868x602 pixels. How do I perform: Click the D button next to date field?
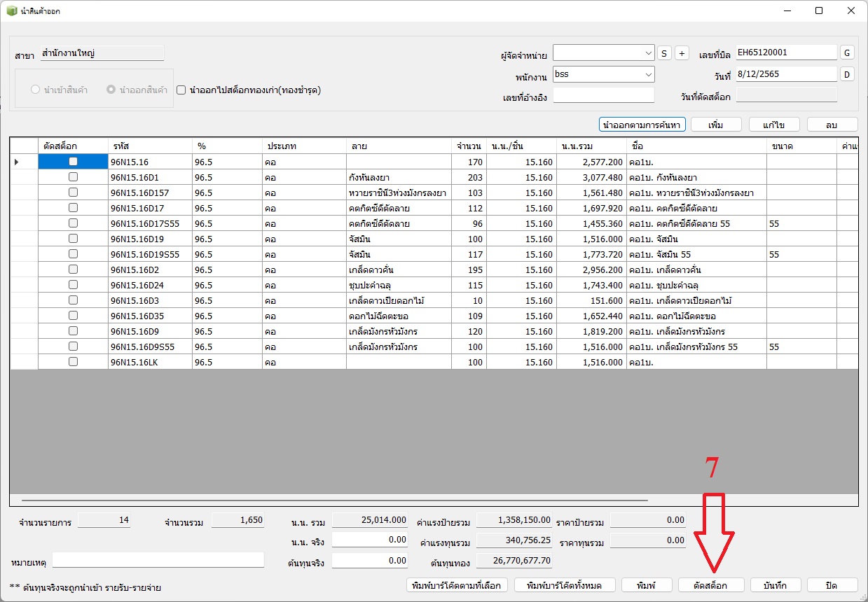(x=847, y=74)
